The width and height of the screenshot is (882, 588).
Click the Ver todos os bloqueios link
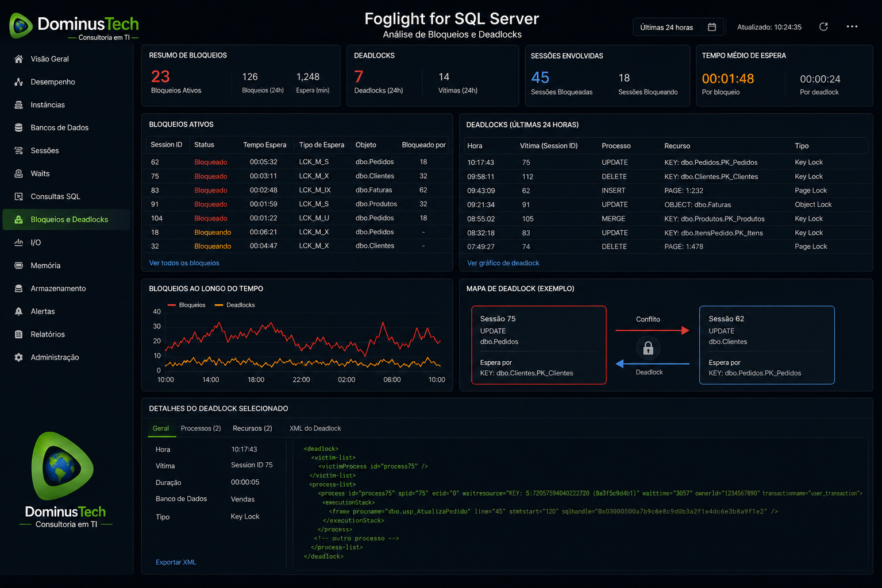pos(184,263)
